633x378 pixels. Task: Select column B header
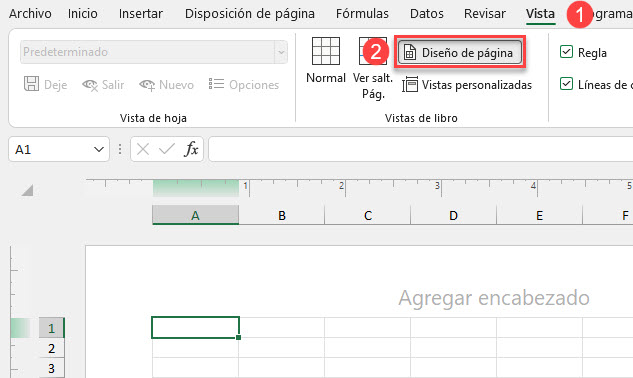pos(282,215)
